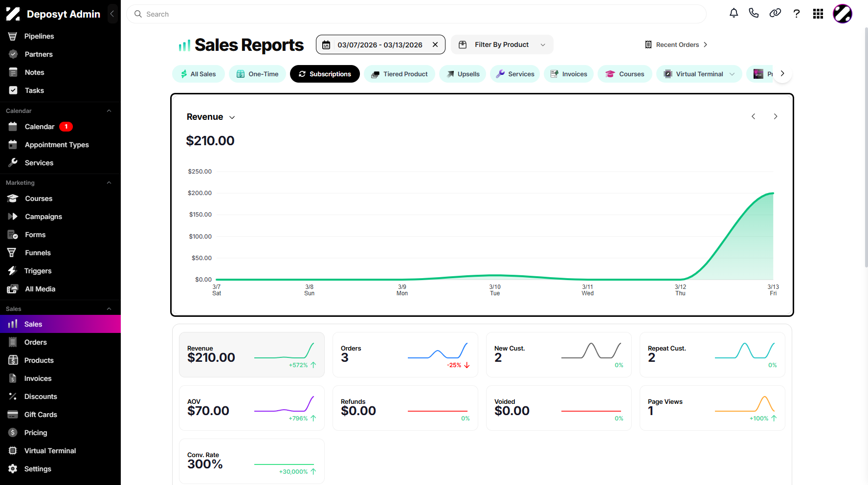This screenshot has height=485, width=868.
Task: Open the Filter By Product dropdown
Action: tap(502, 44)
